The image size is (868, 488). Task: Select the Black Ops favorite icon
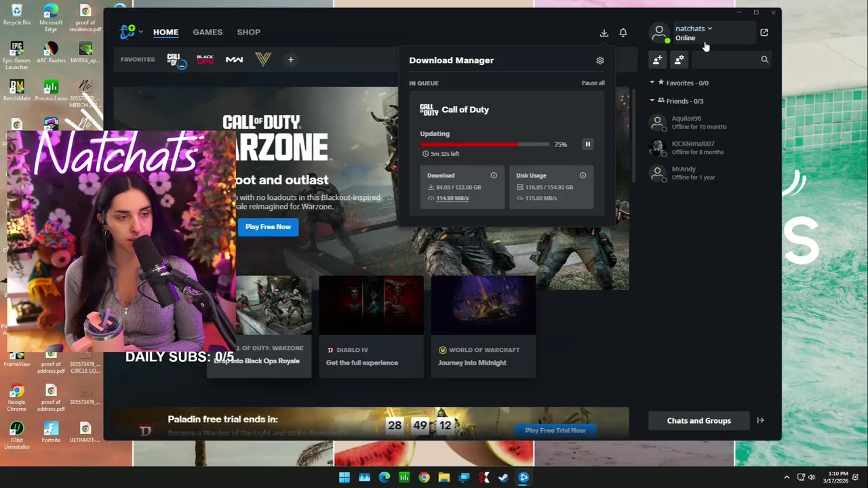pos(205,60)
